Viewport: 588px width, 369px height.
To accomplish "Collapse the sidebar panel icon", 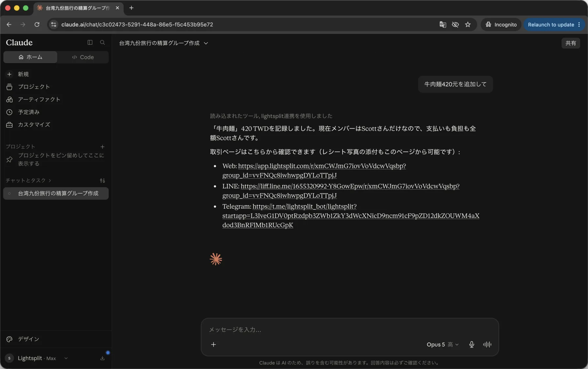I will pos(90,42).
